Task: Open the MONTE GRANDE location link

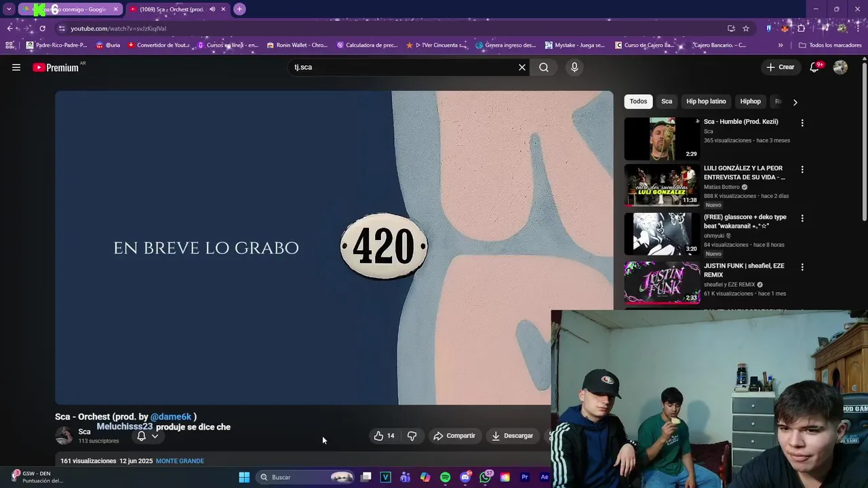Action: [180, 461]
